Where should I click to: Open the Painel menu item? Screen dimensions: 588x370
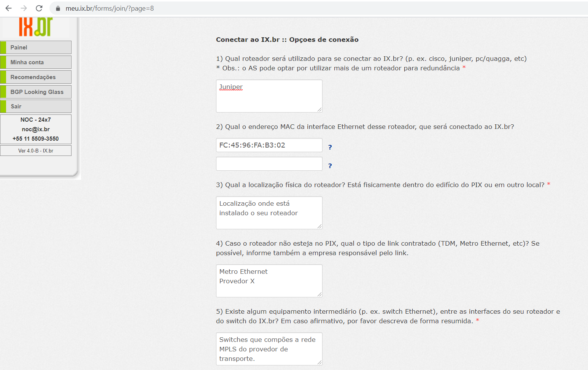36,47
